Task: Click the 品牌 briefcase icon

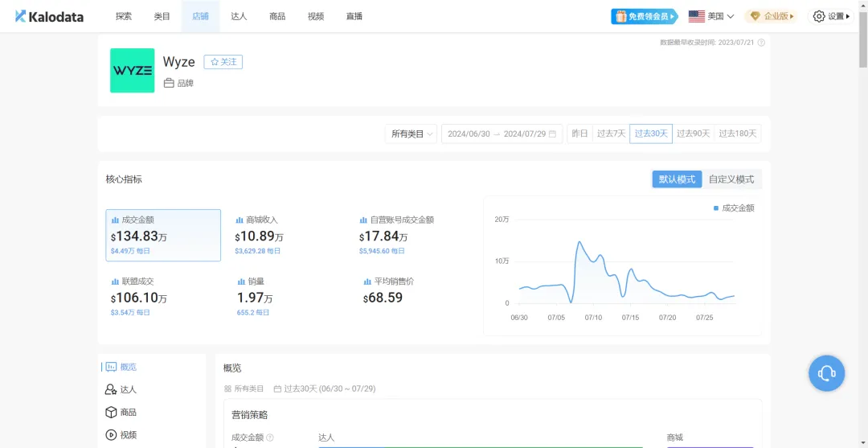Action: [169, 84]
